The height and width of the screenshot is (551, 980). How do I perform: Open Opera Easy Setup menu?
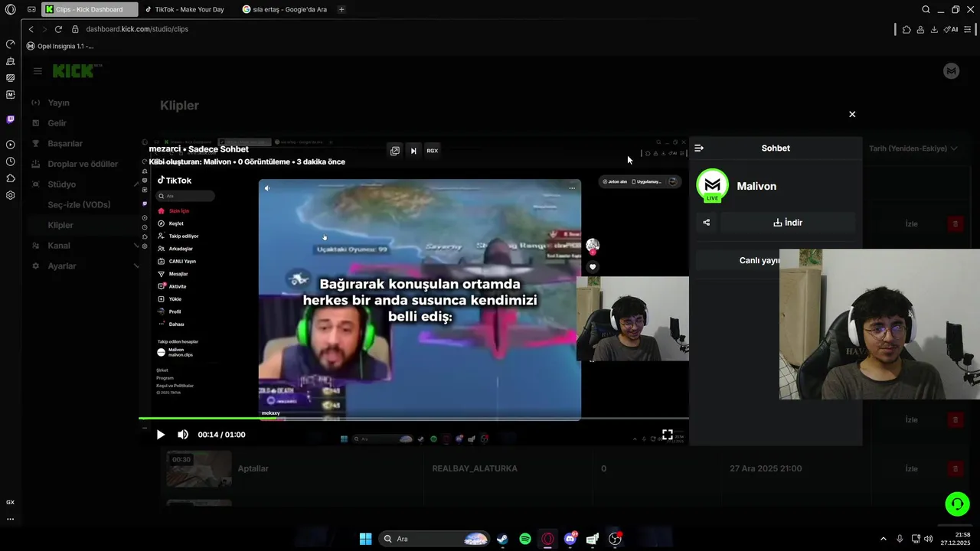point(968,29)
